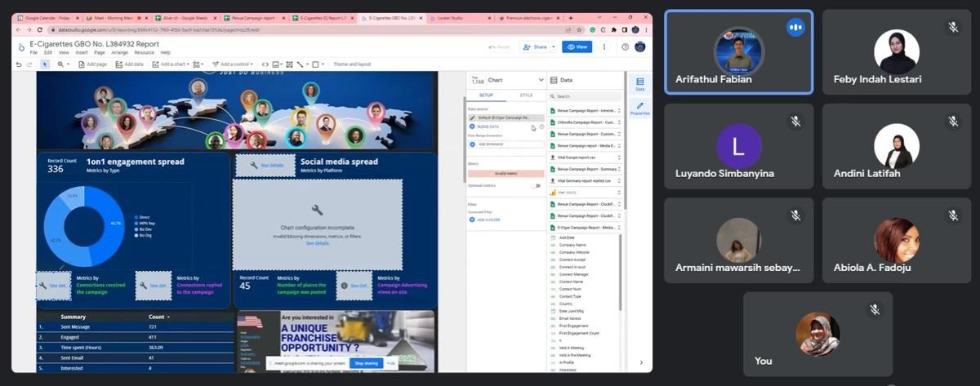This screenshot has height=386, width=980.
Task: Click the data sources Search field
Action: [584, 96]
